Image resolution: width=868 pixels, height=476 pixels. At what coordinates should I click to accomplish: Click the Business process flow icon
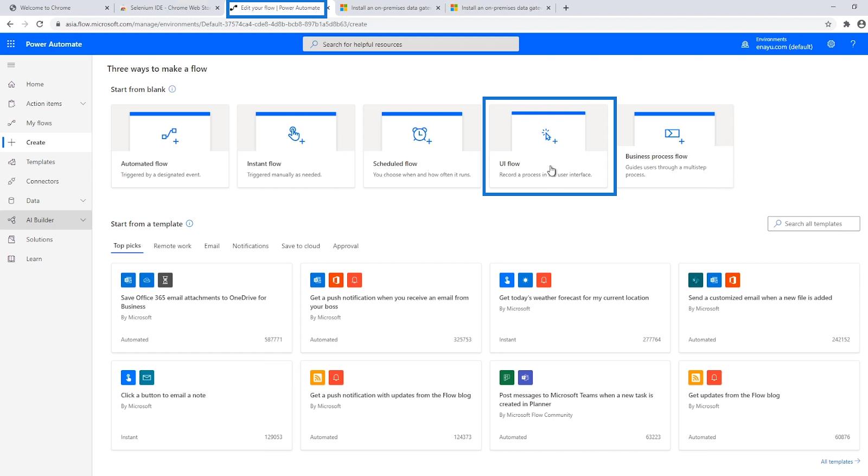click(674, 135)
